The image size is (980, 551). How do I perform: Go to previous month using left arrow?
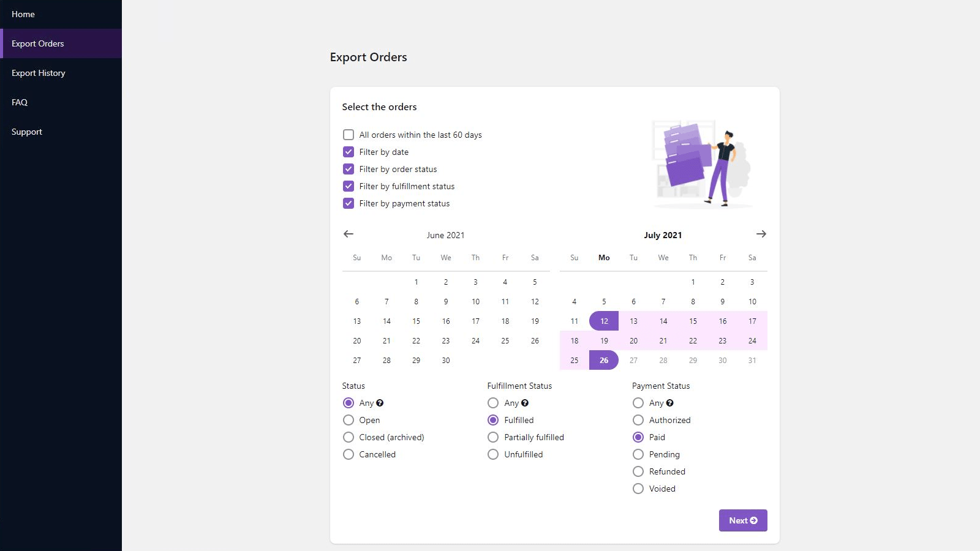pos(349,234)
